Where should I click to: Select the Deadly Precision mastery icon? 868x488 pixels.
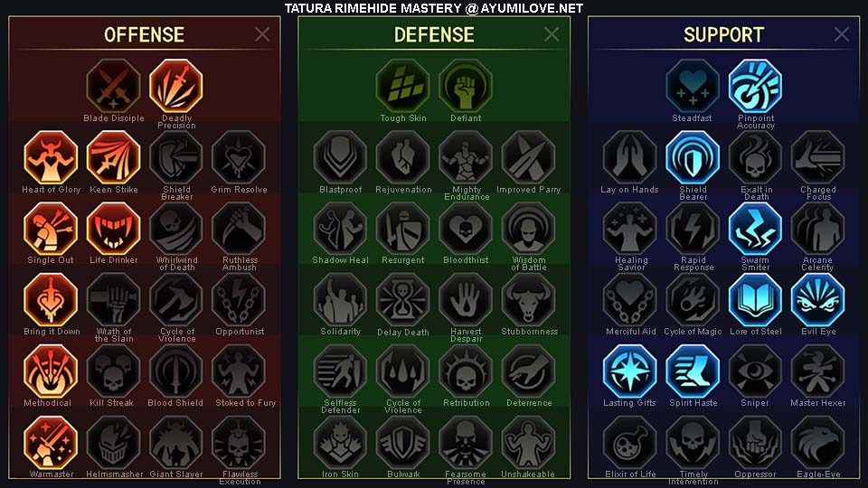click(x=176, y=87)
